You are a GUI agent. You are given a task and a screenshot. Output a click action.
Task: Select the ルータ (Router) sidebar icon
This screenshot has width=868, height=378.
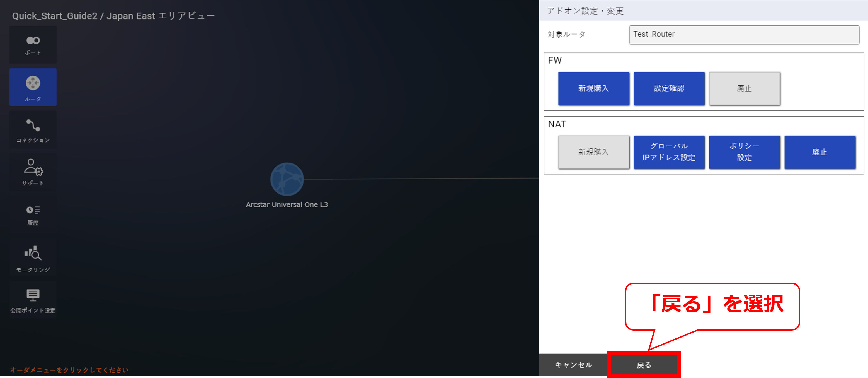tap(33, 87)
